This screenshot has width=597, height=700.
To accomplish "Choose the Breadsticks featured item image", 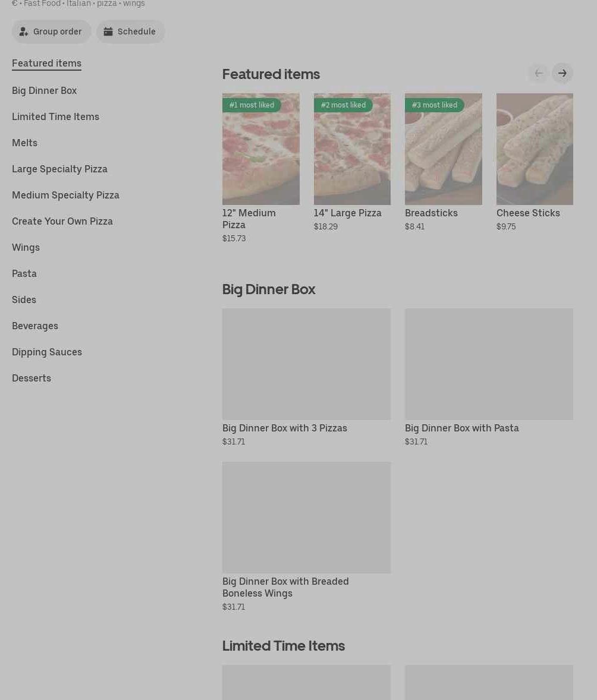I will tap(443, 149).
